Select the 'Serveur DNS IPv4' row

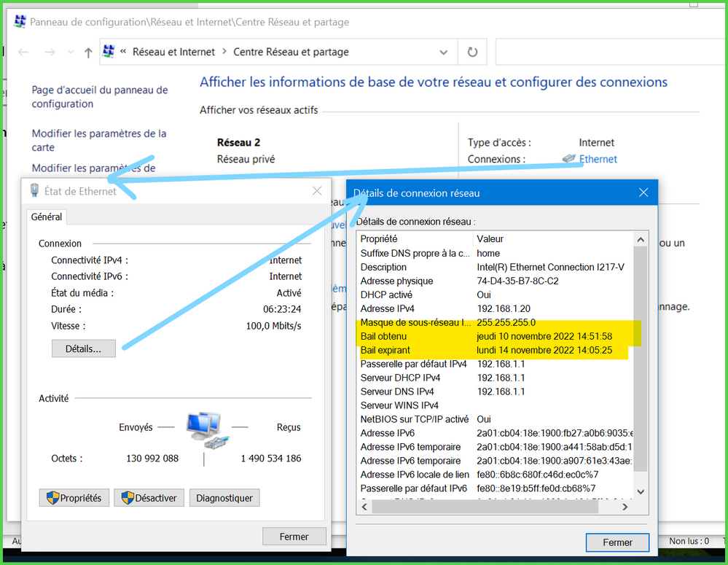(x=496, y=391)
